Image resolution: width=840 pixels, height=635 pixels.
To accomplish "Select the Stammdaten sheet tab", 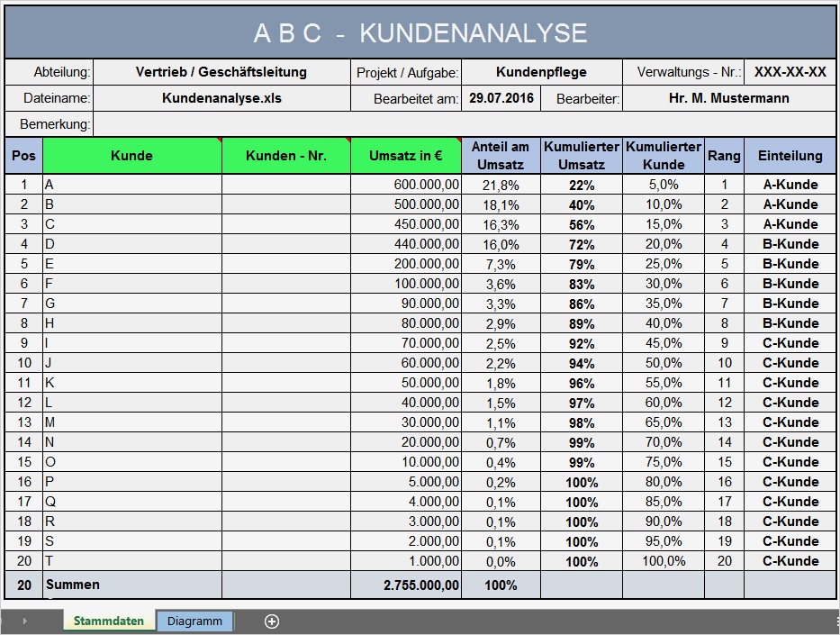I will [x=109, y=621].
